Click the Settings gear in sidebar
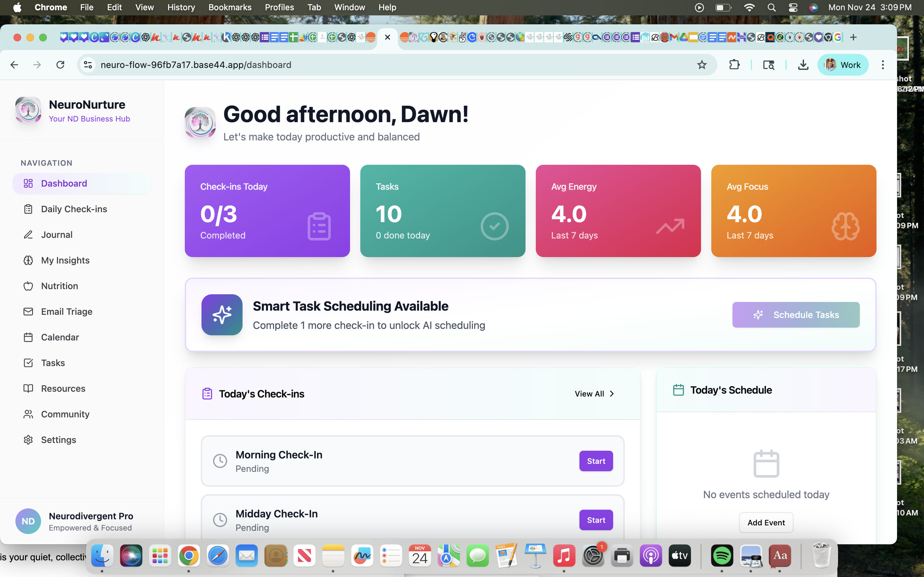 [28, 439]
